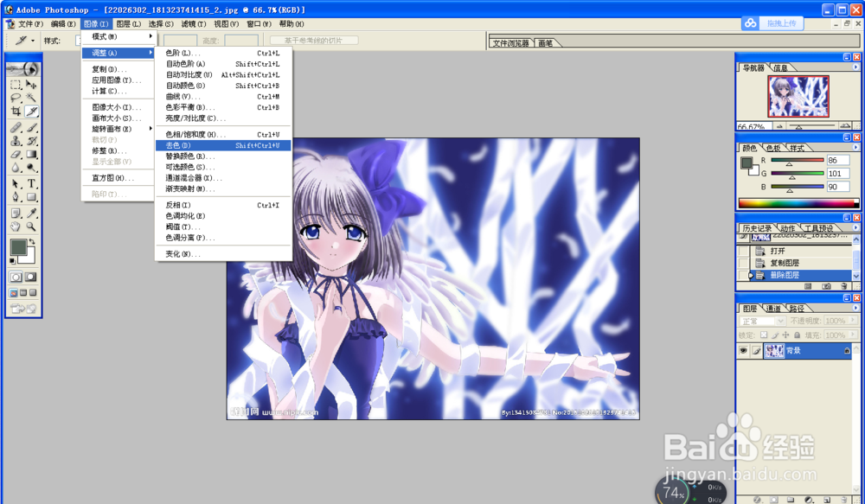Screen dimensions: 865x504
Task: Toggle history brush source box beside 复制图层
Action: [x=743, y=263]
